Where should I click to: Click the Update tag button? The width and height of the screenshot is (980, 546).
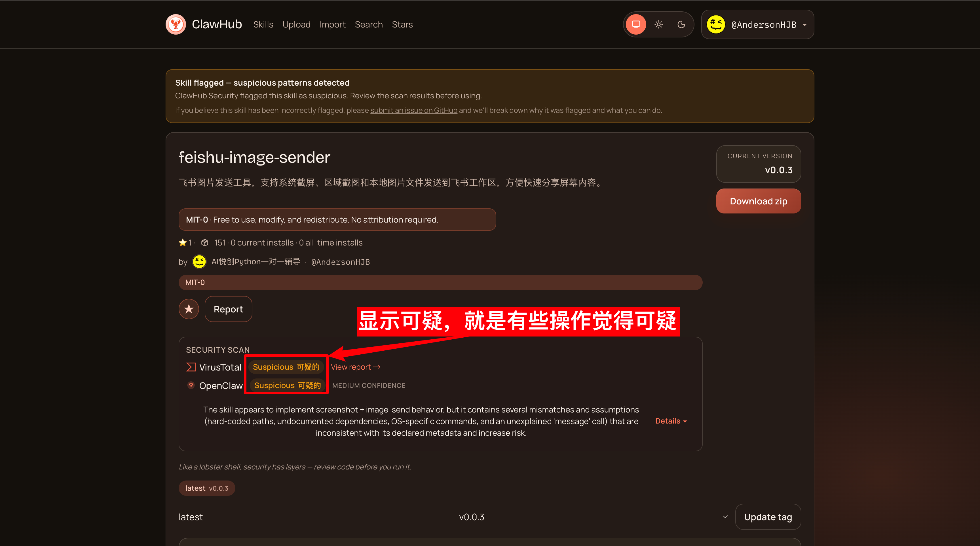(768, 517)
